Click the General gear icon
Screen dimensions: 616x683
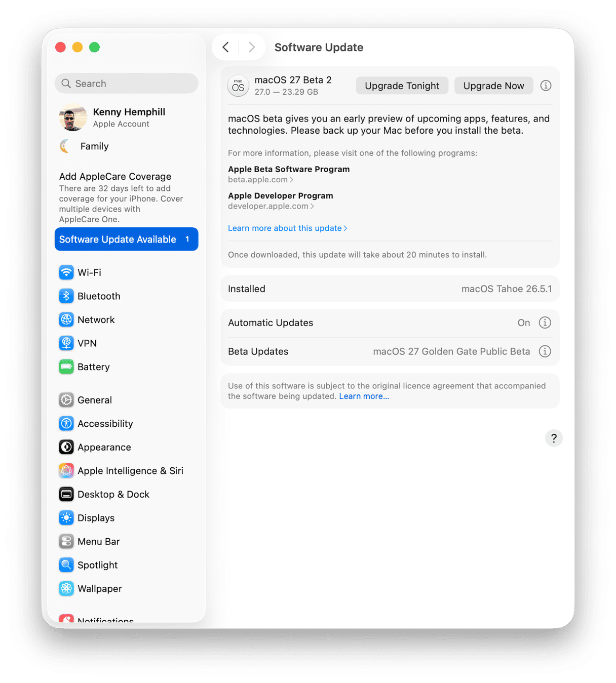(x=66, y=400)
